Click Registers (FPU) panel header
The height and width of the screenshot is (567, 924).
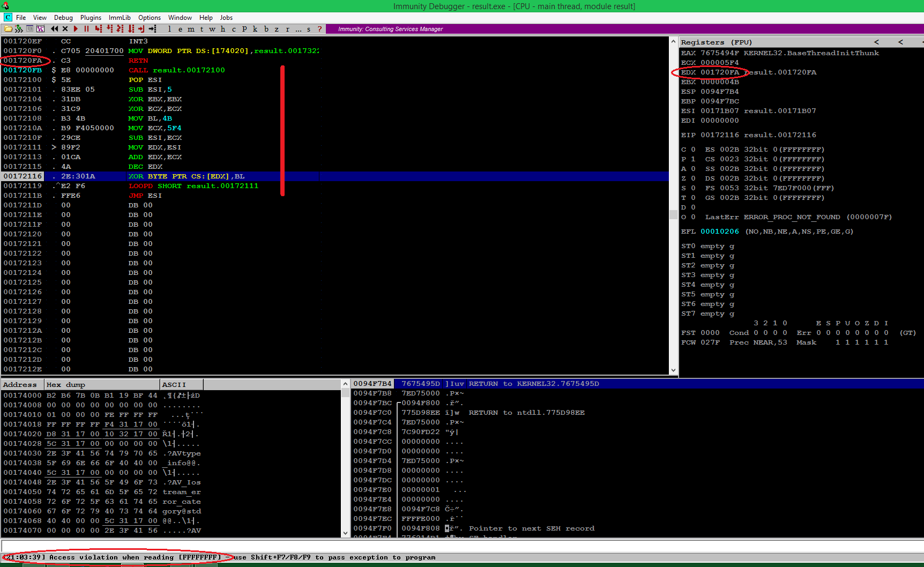pyautogui.click(x=717, y=42)
